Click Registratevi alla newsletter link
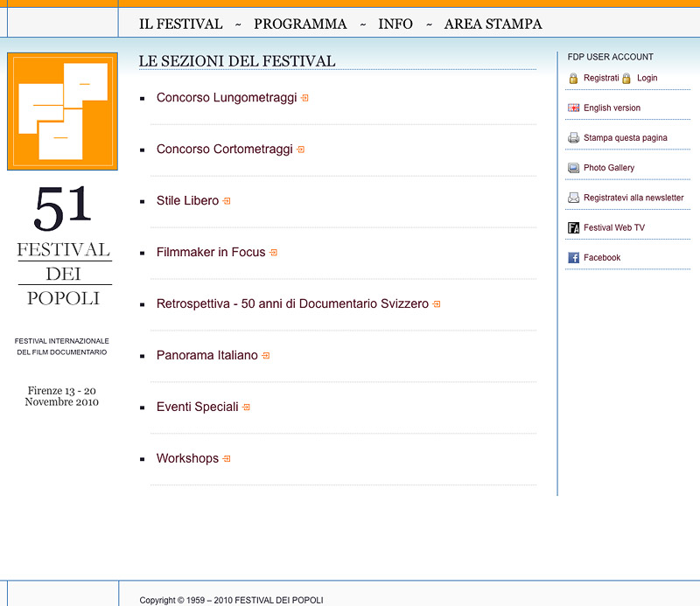The image size is (700, 606). point(633,198)
